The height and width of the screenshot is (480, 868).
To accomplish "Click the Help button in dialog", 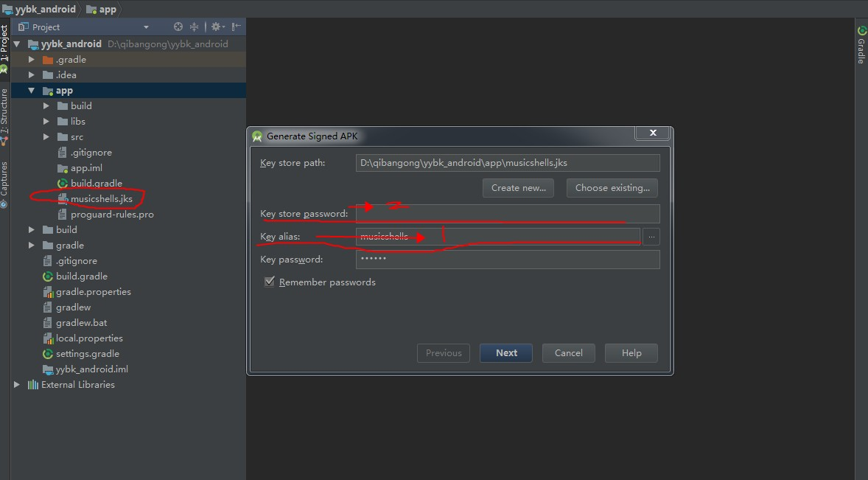I will point(631,353).
